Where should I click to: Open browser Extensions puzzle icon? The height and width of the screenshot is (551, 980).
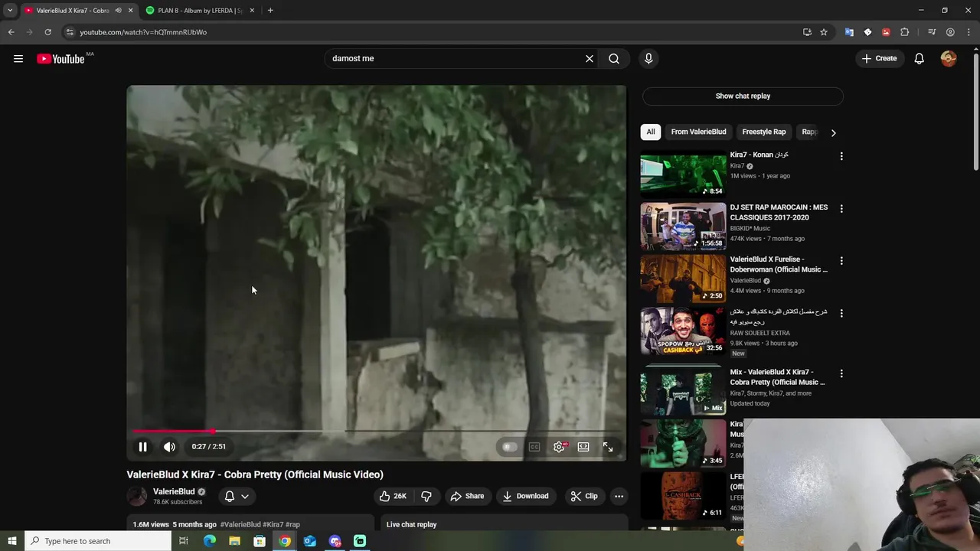pyautogui.click(x=905, y=32)
